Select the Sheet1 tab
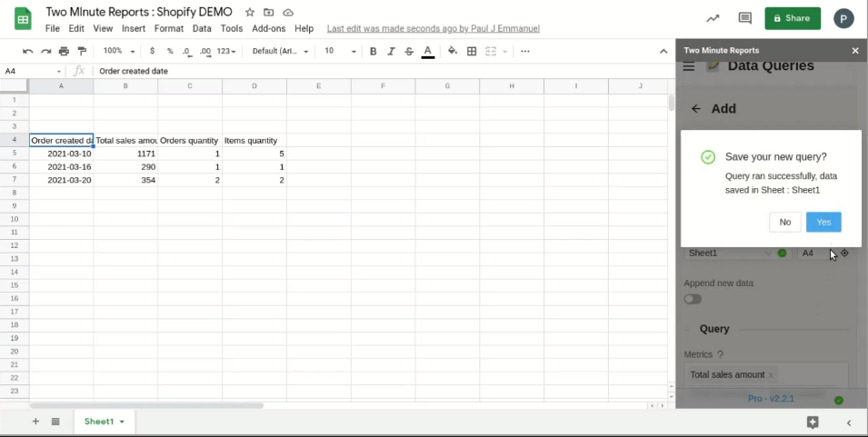 105,422
